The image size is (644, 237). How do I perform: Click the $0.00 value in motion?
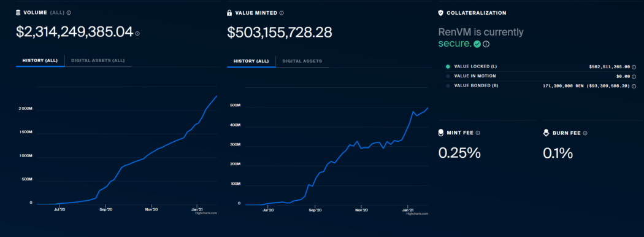pyautogui.click(x=623, y=77)
